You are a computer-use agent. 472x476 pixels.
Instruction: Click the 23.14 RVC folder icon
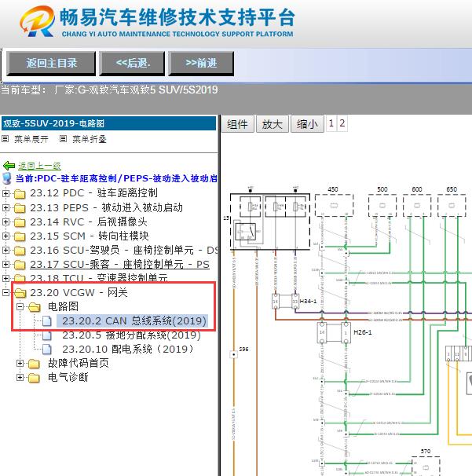coord(20,222)
